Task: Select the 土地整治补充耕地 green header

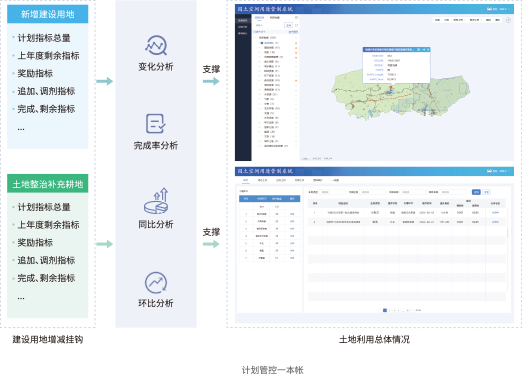Action: tap(48, 184)
